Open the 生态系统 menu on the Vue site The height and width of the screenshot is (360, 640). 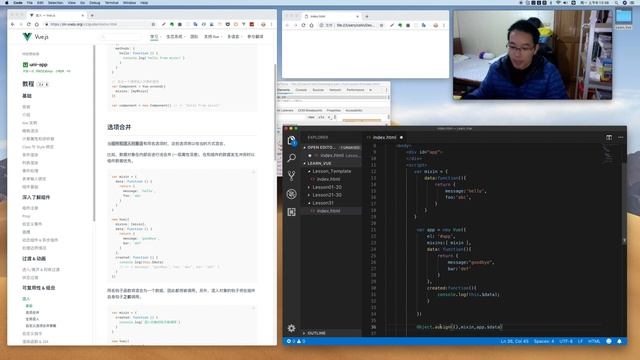pyautogui.click(x=175, y=37)
